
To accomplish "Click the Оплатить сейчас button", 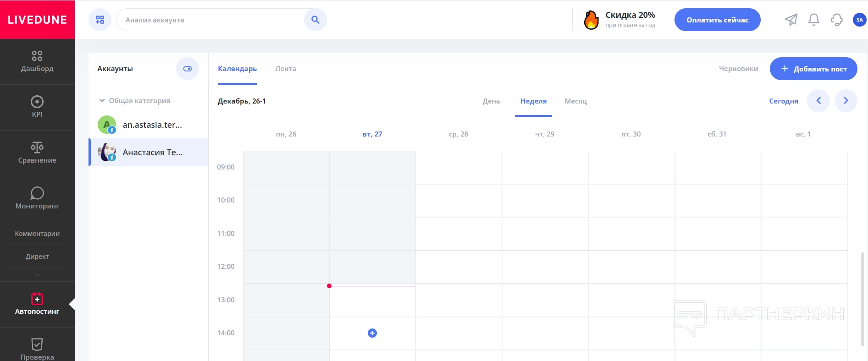I will pyautogui.click(x=717, y=20).
